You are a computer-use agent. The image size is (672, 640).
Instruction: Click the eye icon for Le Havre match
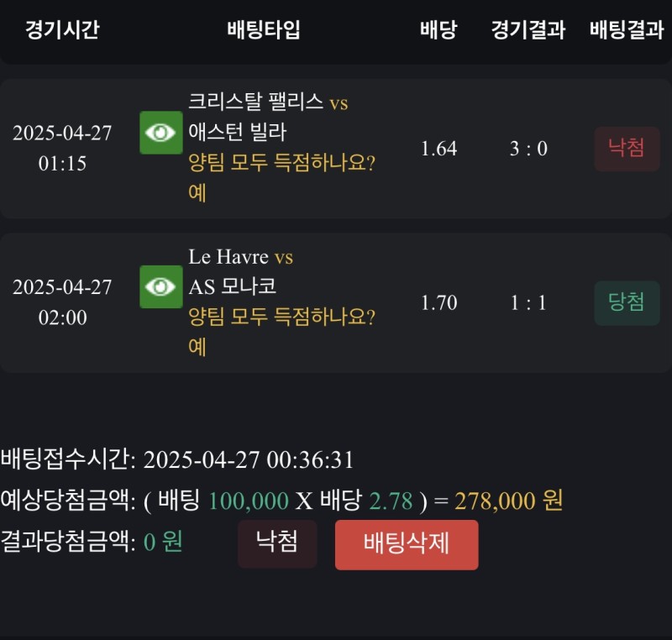coord(160,287)
